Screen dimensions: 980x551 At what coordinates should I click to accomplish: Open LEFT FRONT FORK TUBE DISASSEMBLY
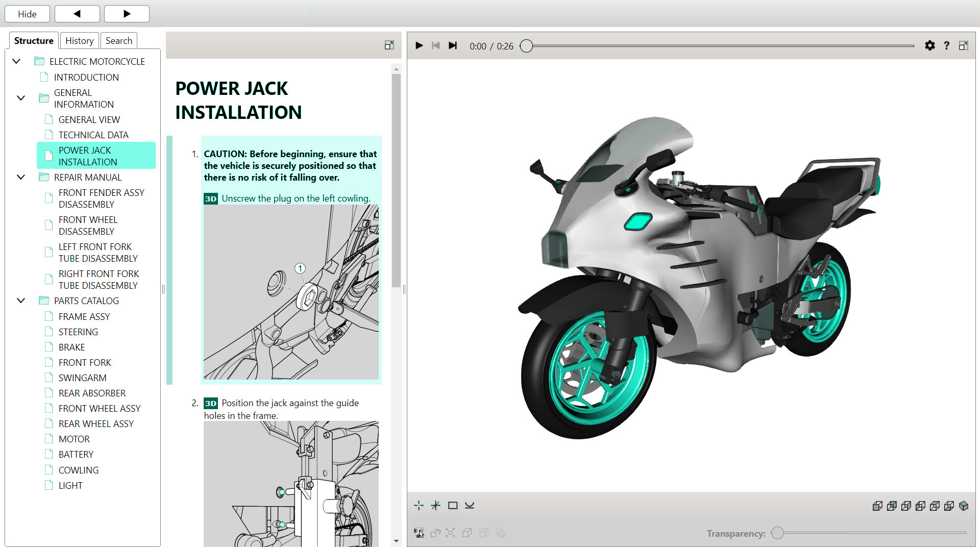tap(97, 253)
